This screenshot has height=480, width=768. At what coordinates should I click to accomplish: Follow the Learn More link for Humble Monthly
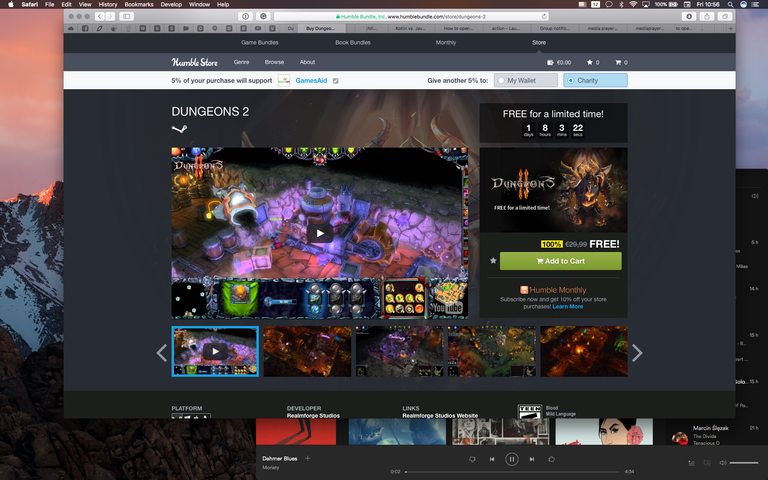click(567, 307)
